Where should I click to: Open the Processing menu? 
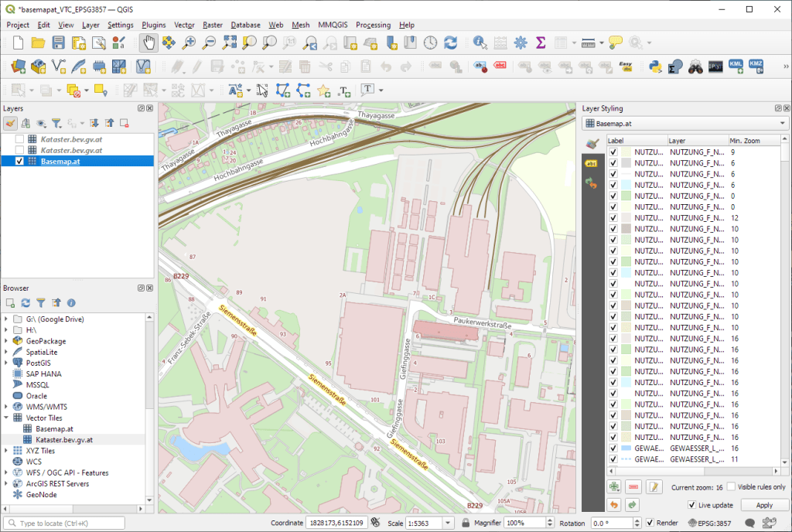[x=373, y=25]
